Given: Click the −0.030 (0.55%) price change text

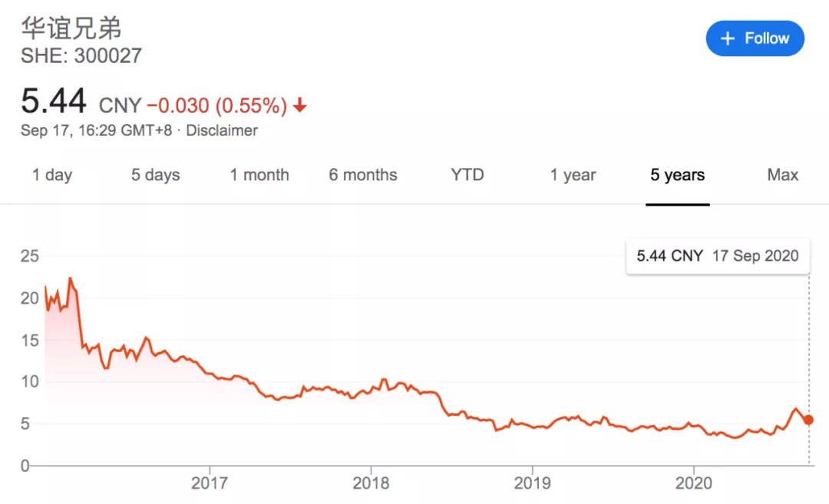Looking at the screenshot, I should (x=216, y=105).
